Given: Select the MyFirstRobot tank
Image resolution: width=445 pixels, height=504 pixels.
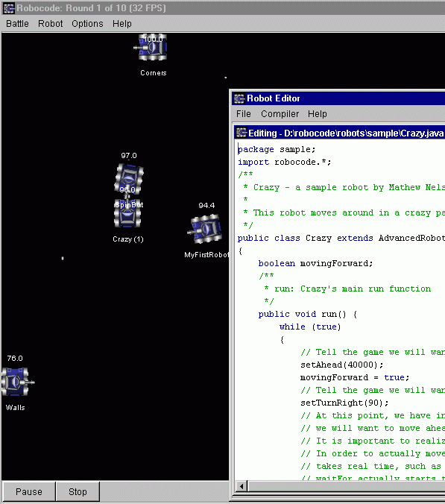Looking at the screenshot, I should (x=205, y=229).
